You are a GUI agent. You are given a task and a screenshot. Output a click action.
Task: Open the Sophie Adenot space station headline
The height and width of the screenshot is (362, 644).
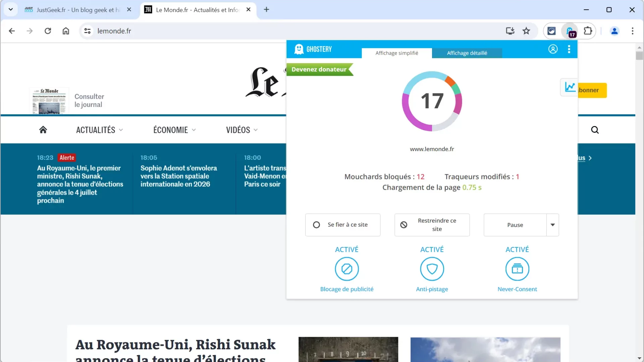[x=179, y=176]
